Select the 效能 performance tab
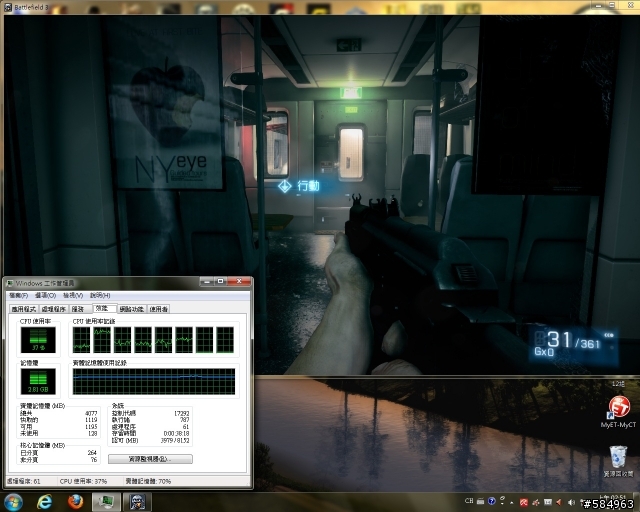The image size is (640, 512). [x=104, y=308]
